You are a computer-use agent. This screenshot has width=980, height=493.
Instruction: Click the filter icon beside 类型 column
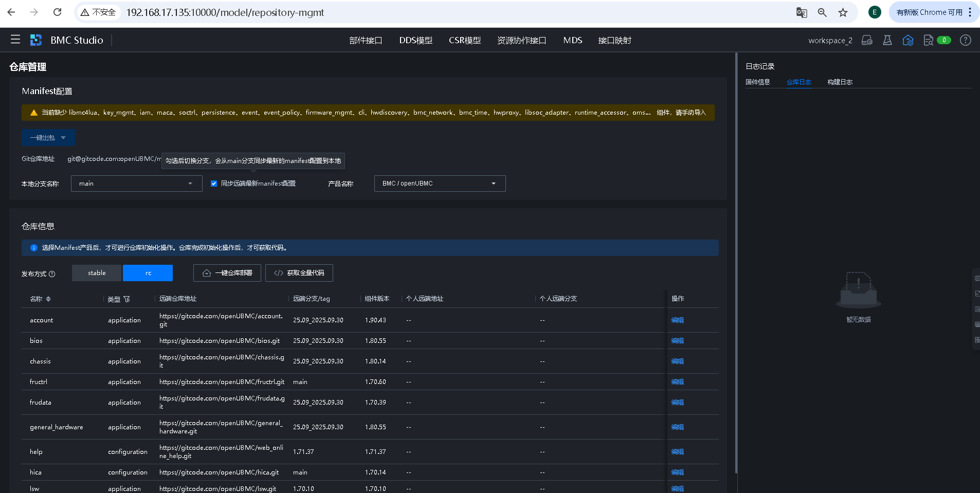pos(127,299)
